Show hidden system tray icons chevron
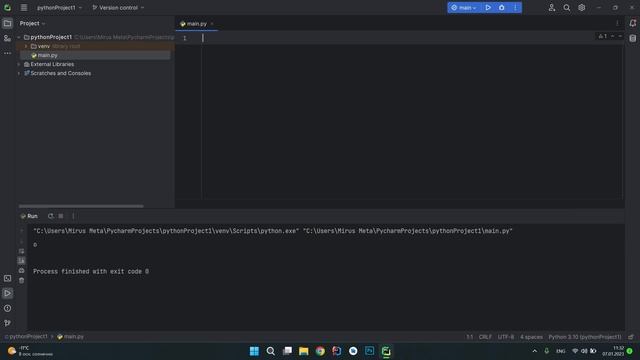 534,351
